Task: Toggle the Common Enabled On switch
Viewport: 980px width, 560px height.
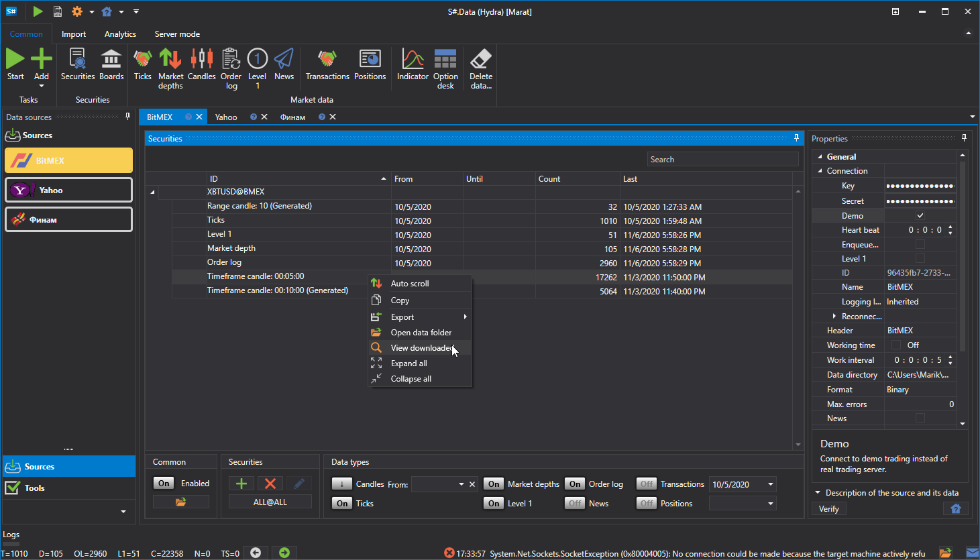Action: (x=164, y=484)
